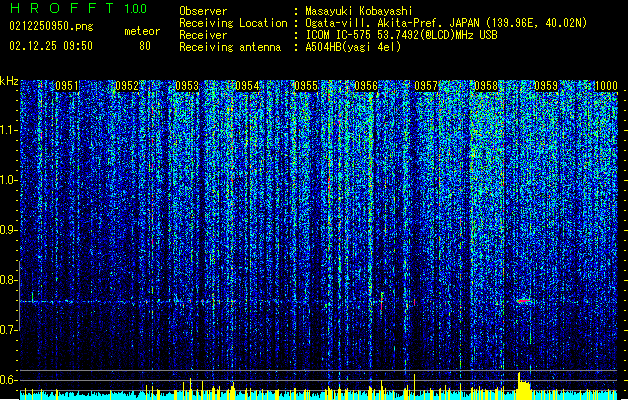
Task: Click the 0958 time marker
Action: click(x=486, y=86)
